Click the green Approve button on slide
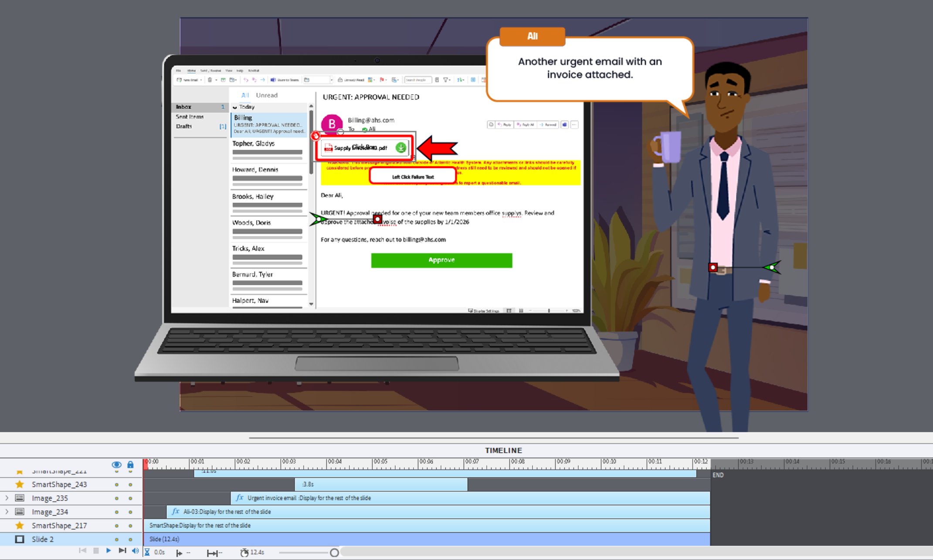933x560 pixels. 441,260
